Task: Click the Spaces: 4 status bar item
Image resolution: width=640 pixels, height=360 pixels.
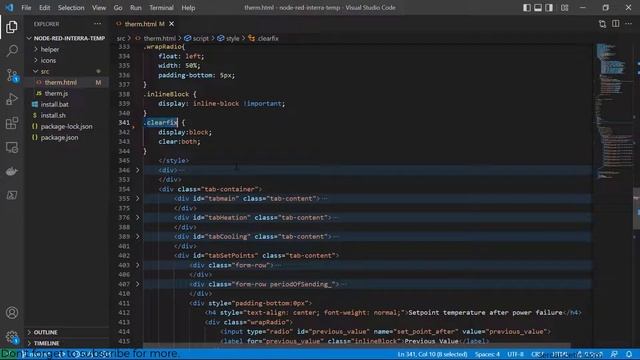Action: pos(487,354)
